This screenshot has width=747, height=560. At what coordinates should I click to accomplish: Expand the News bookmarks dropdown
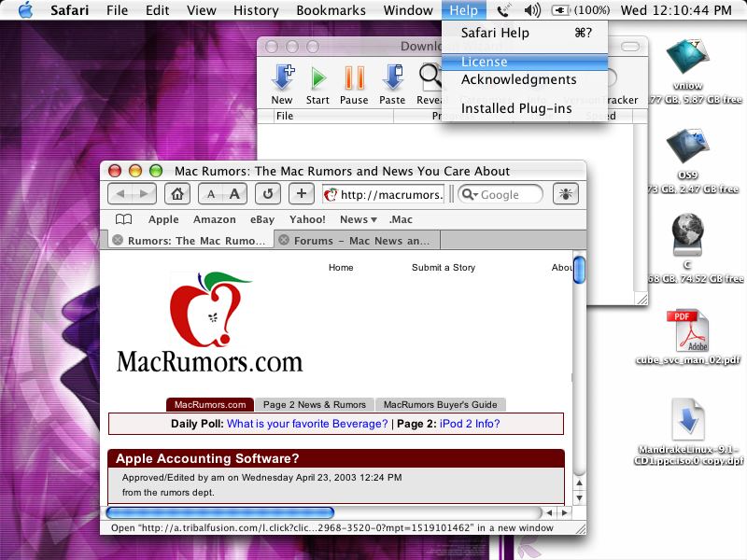point(359,219)
